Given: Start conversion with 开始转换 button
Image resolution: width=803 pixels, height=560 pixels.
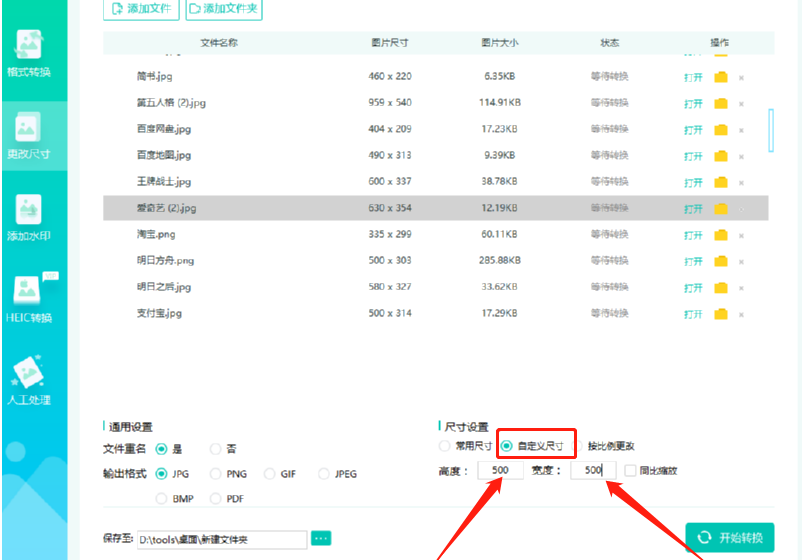Looking at the screenshot, I should click(730, 537).
